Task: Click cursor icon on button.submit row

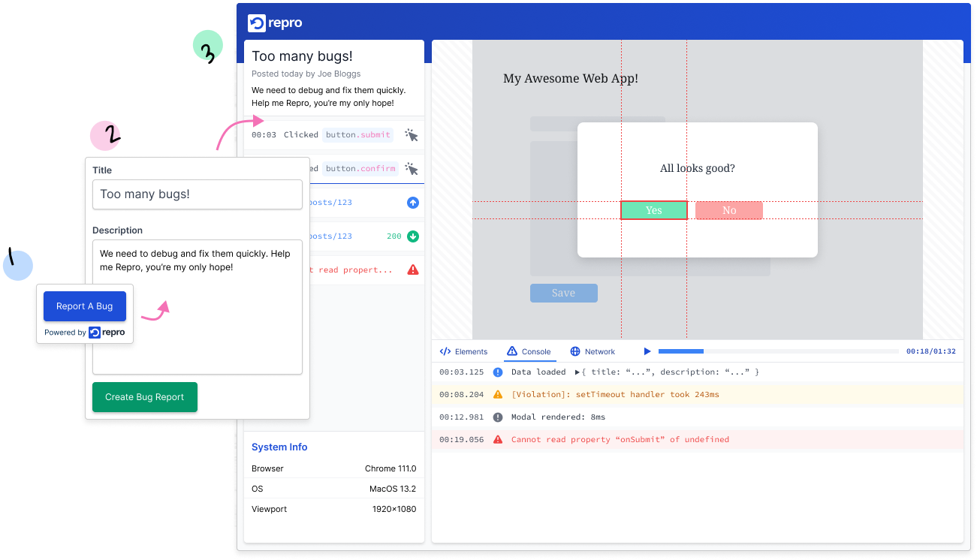Action: [412, 135]
